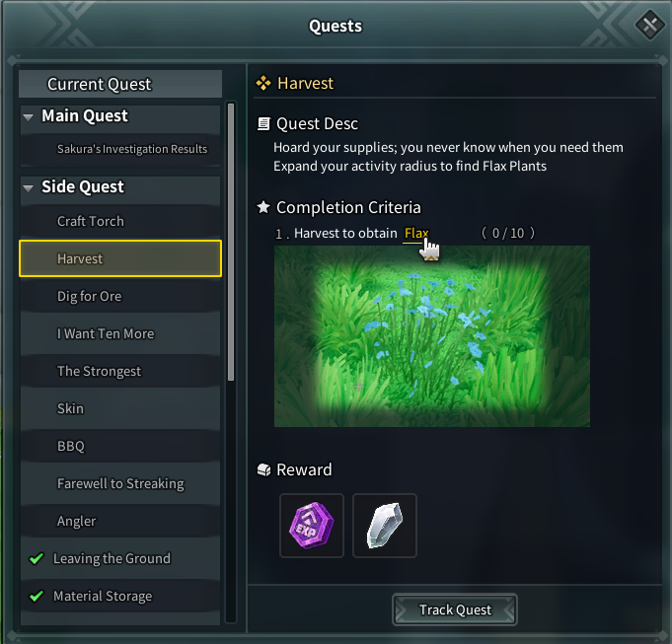Open the Angler side quest
Screen dimensions: 672x644
tap(77, 521)
